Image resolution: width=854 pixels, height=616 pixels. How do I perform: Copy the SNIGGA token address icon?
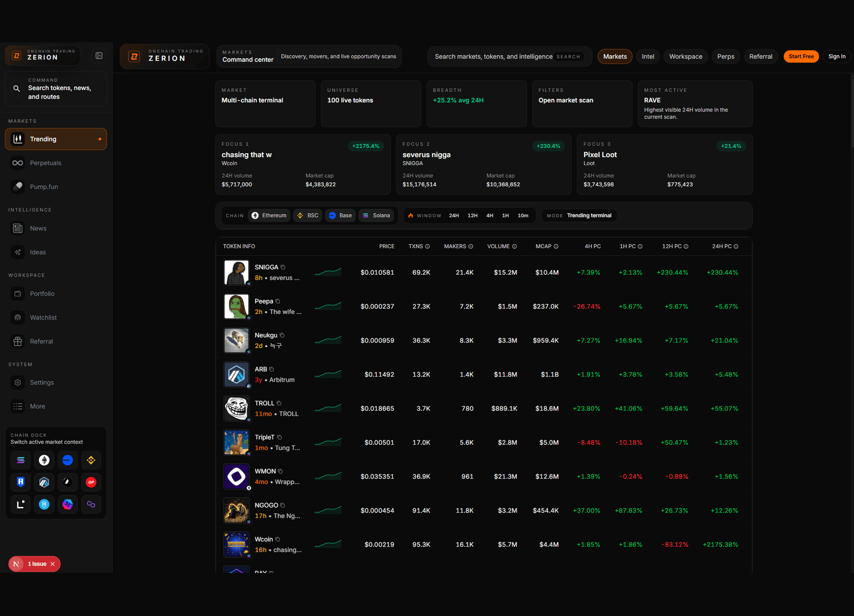pos(283,267)
